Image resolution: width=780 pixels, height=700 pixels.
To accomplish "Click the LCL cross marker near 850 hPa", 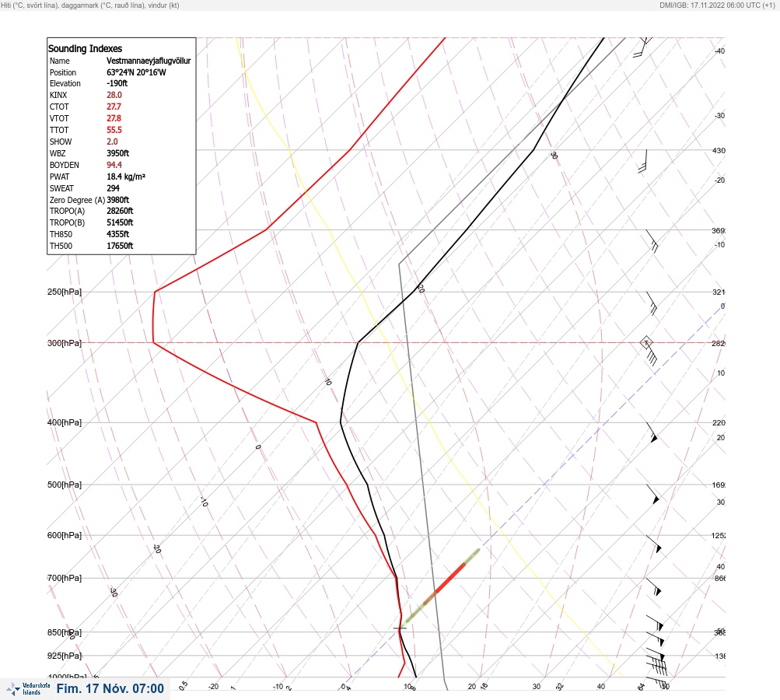I will pos(400,628).
